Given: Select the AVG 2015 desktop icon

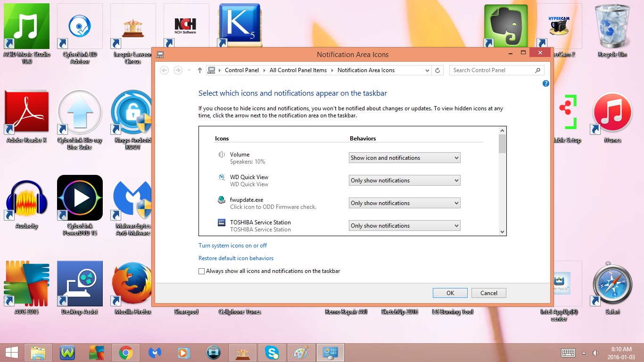Looking at the screenshot, I should (x=26, y=288).
